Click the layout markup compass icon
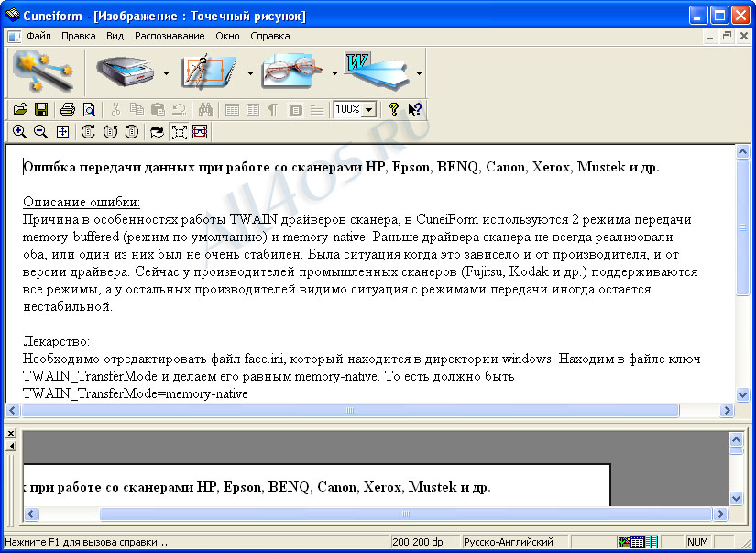The height and width of the screenshot is (553, 756). tap(209, 72)
